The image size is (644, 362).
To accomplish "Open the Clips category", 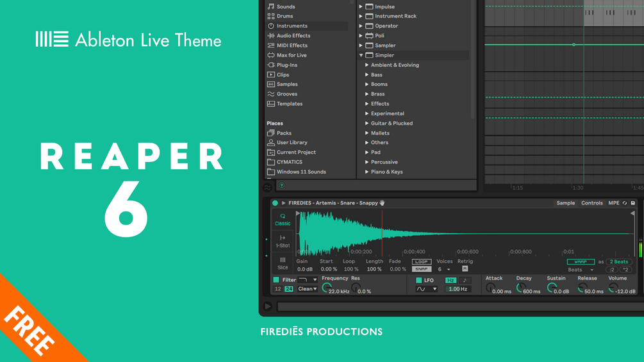I will tap(279, 75).
